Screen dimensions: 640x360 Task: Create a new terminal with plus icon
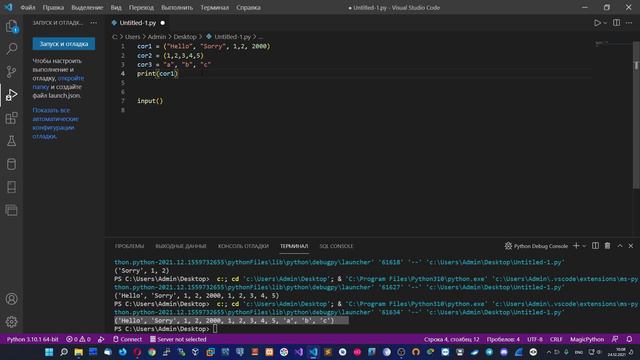click(x=576, y=246)
